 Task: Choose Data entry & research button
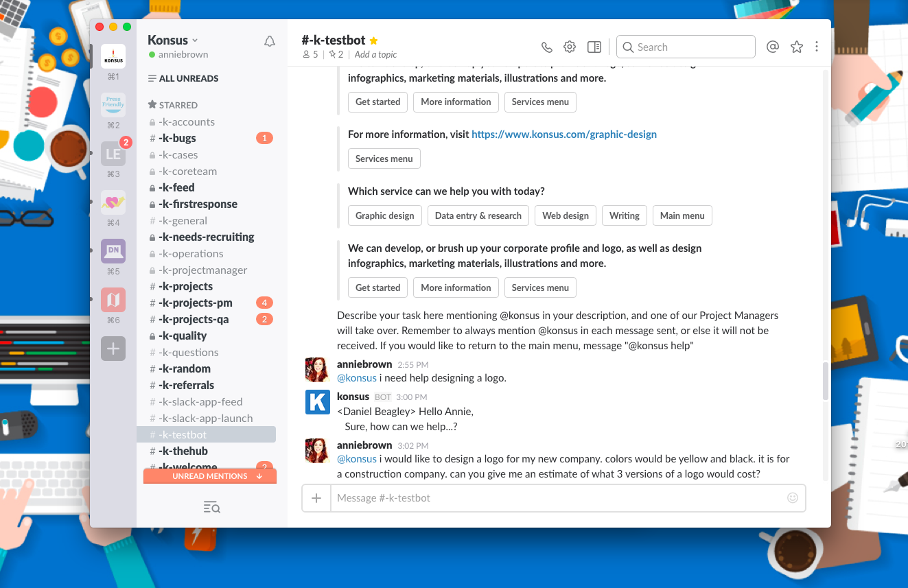click(478, 215)
